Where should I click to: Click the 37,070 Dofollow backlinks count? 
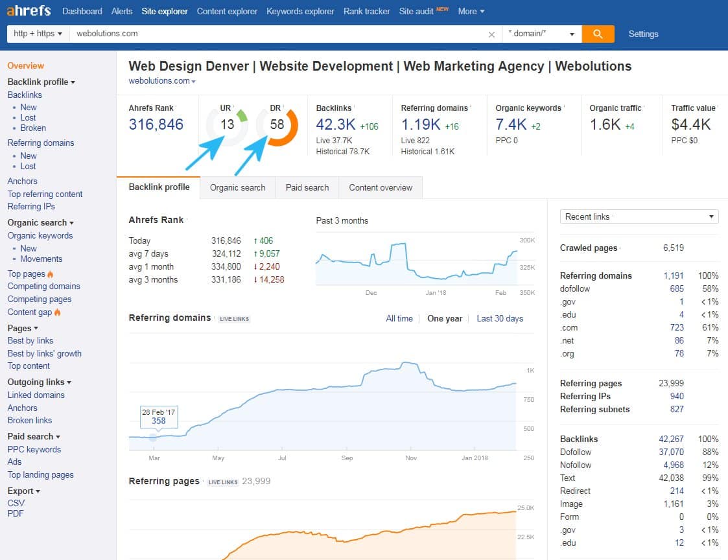tap(671, 452)
